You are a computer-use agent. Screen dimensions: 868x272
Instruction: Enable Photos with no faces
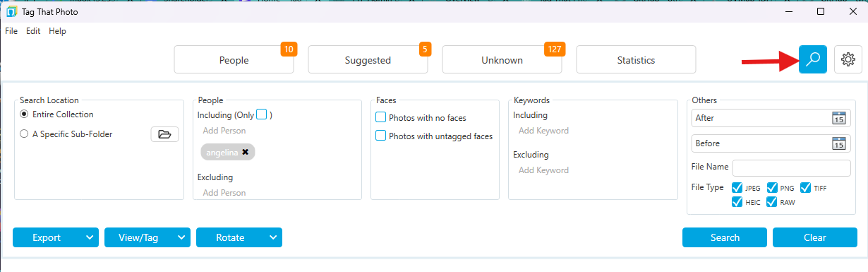point(381,117)
